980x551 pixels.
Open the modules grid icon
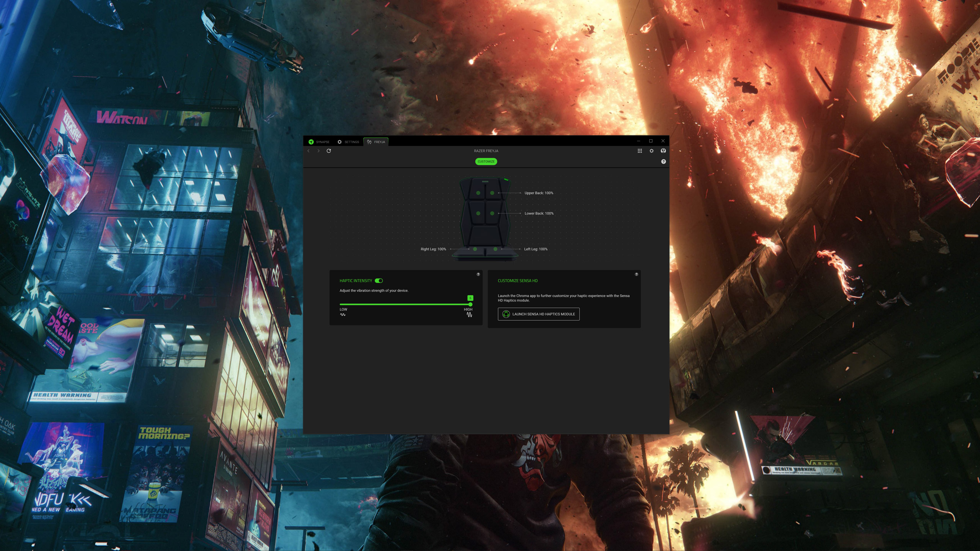[640, 151]
